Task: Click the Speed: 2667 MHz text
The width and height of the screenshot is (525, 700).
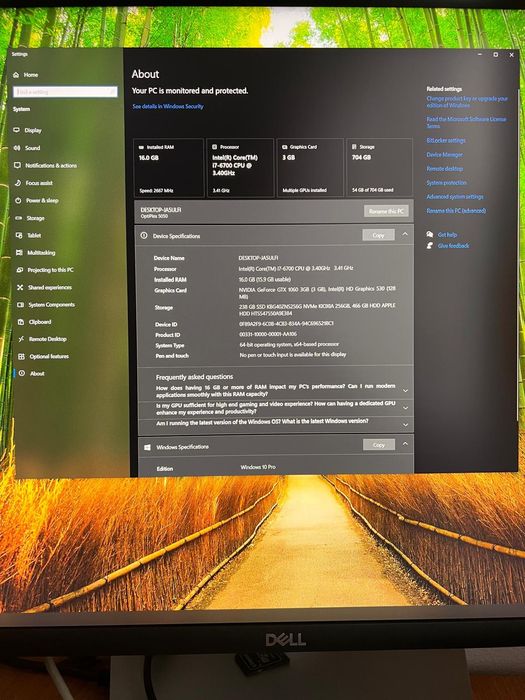Action: 156,191
